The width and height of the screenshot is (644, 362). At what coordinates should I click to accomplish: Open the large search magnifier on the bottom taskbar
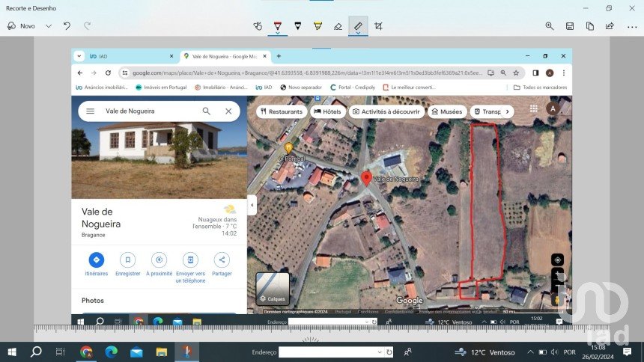(36, 352)
